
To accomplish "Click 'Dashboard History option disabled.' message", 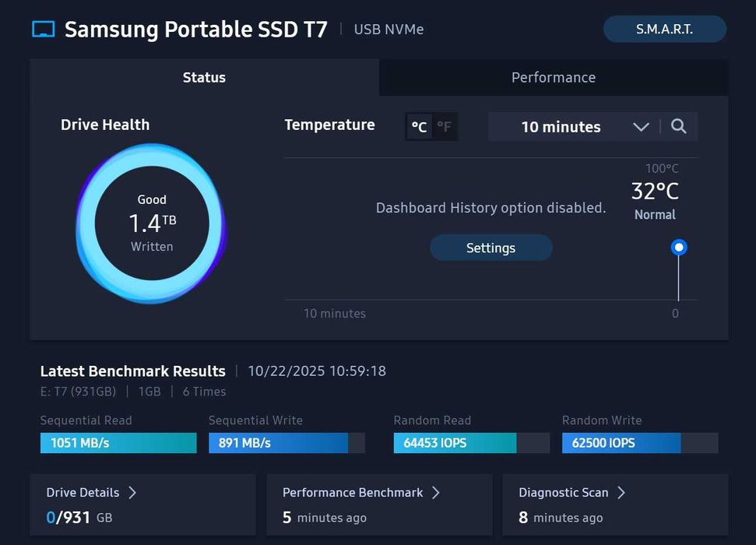I will pyautogui.click(x=491, y=208).
